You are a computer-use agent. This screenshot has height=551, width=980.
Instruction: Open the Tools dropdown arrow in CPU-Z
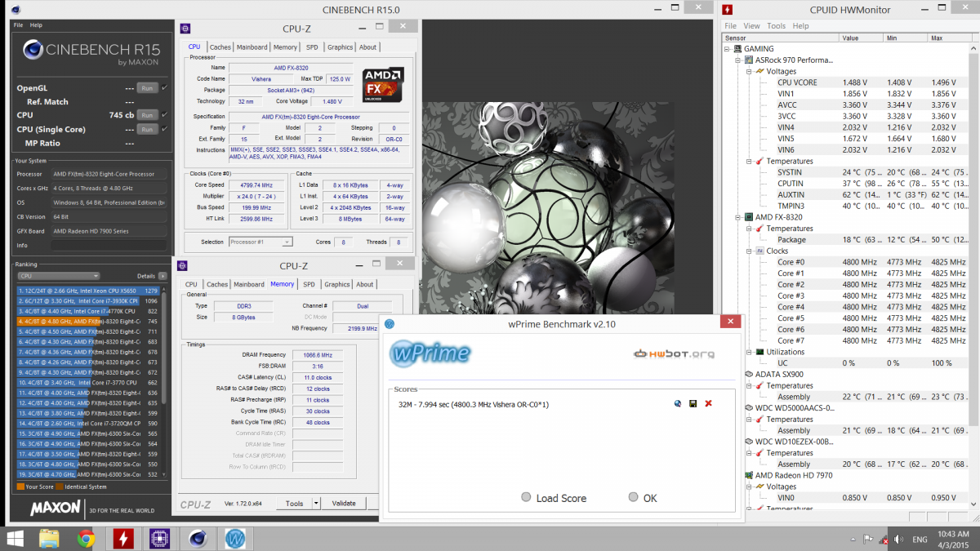coord(316,503)
